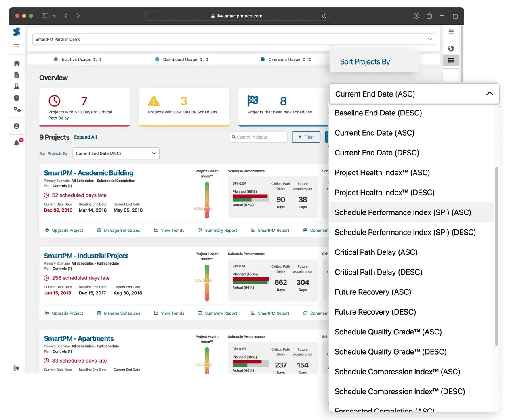Click 258 scheduled days late text
The width and height of the screenshot is (509, 420).
[x=81, y=278]
